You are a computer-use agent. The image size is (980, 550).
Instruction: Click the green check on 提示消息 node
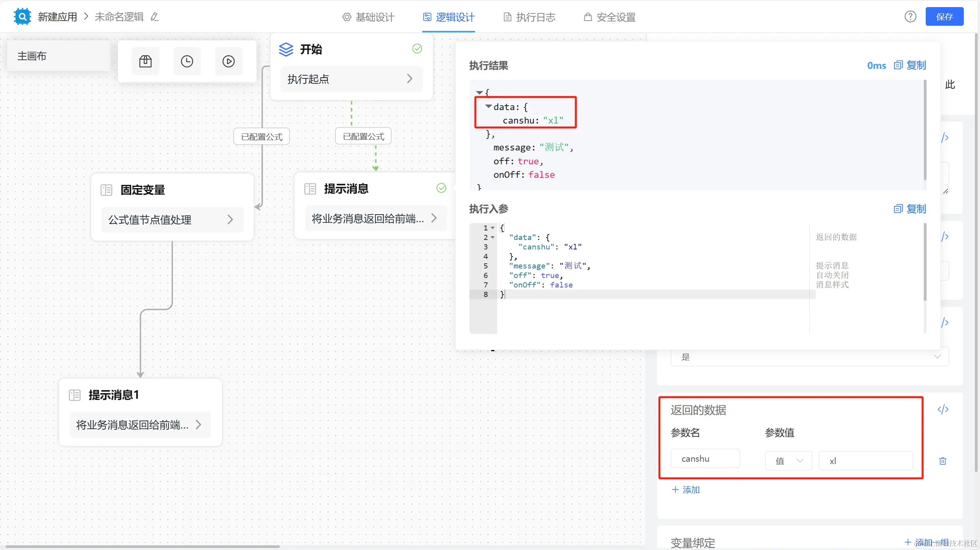tap(441, 188)
